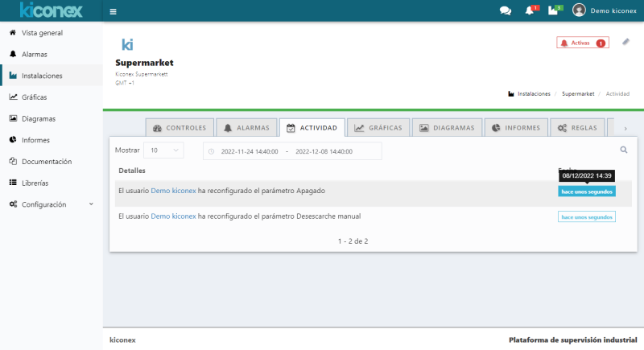Image resolution: width=644 pixels, height=350 pixels.
Task: Click the search magnifier icon
Action: [x=623, y=150]
